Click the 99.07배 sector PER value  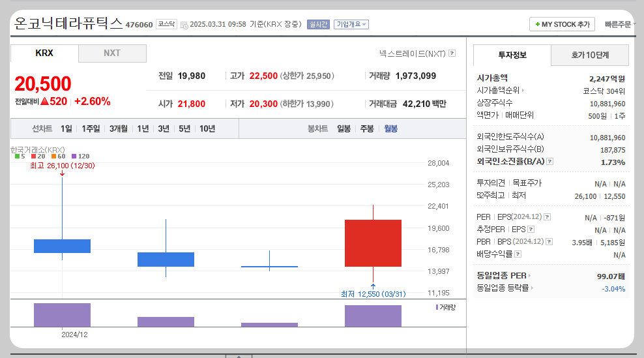[611, 276]
